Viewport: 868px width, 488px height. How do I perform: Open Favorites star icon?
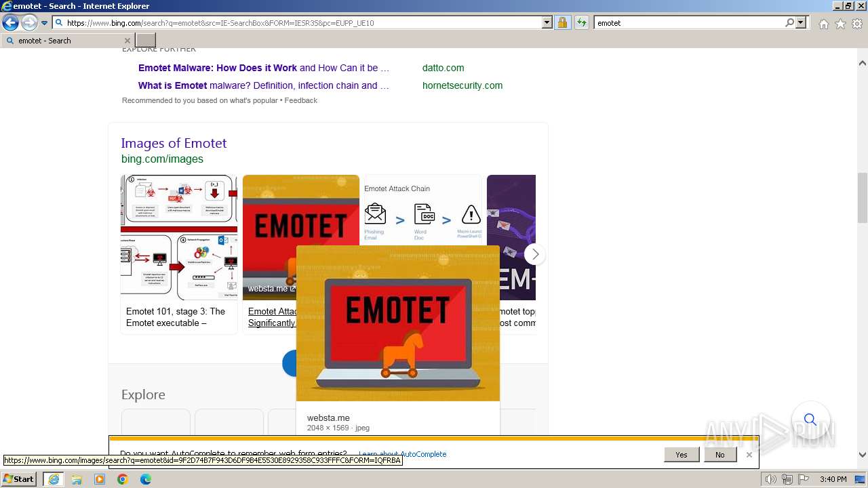pyautogui.click(x=840, y=24)
